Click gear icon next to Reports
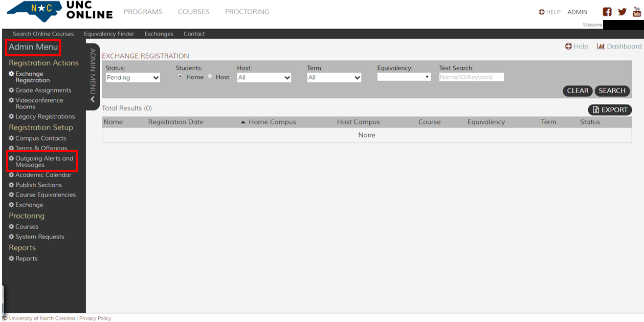 coord(11,259)
